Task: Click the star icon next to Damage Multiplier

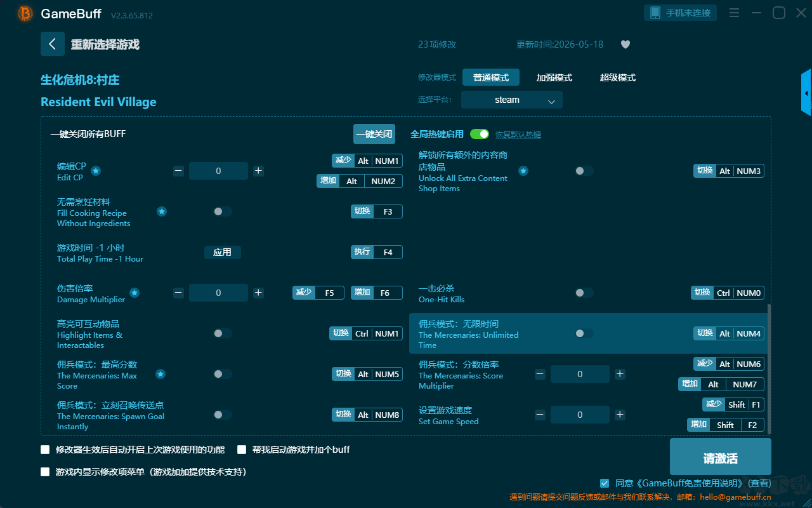Action: [x=134, y=293]
